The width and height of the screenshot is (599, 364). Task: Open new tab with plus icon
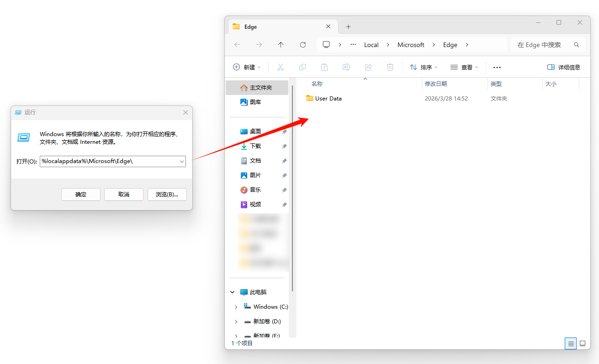[348, 27]
